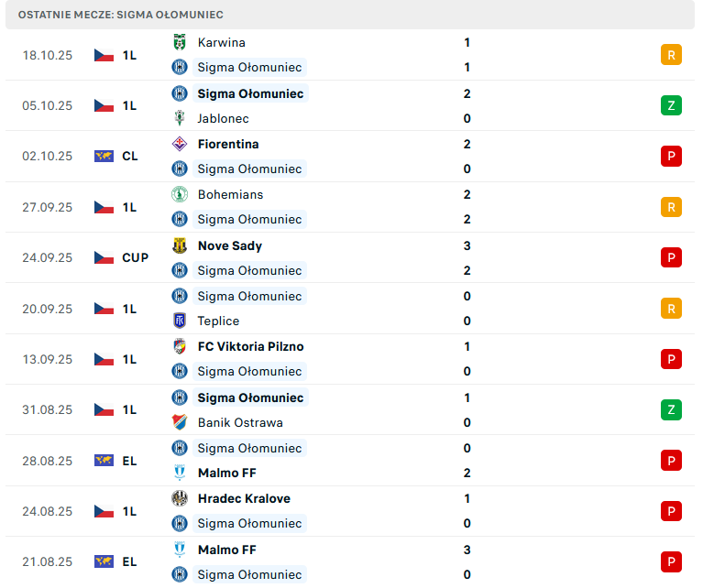This screenshot has width=703, height=588.
Task: Click the FC Viktoria Pilzno crest
Action: point(180,346)
